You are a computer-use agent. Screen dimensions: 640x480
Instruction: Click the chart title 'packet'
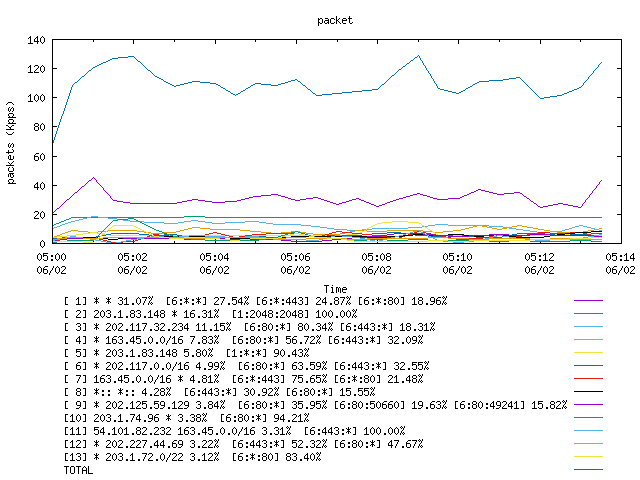(335, 20)
